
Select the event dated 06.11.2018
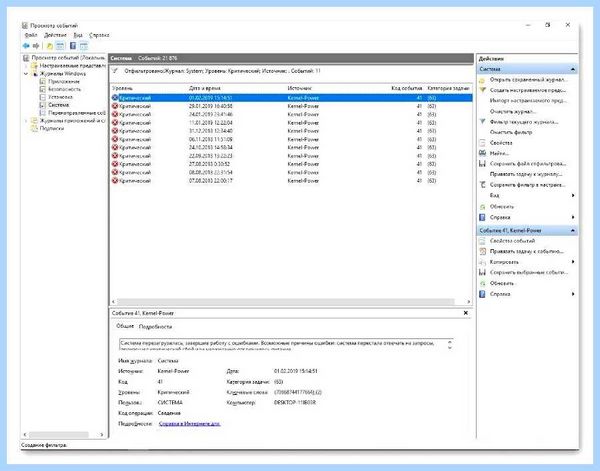291,139
